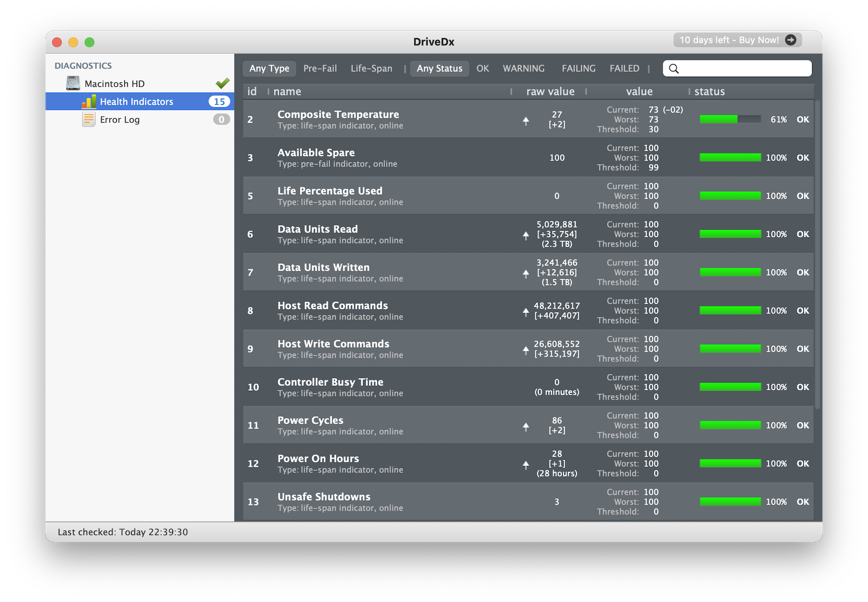Click the up arrow for Host Write Commands
Viewport: 868px width, 602px height.
[x=526, y=350]
